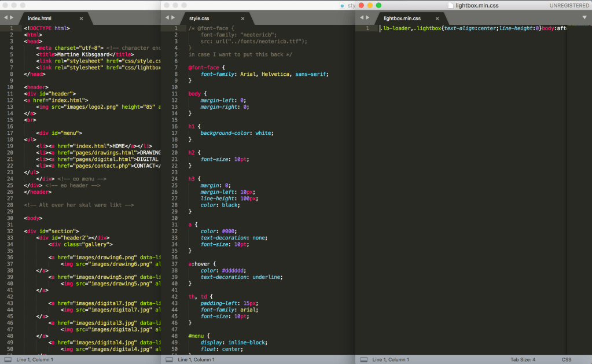Open the panel switcher icon in the index.html status bar
592x364 pixels.
tap(8, 359)
